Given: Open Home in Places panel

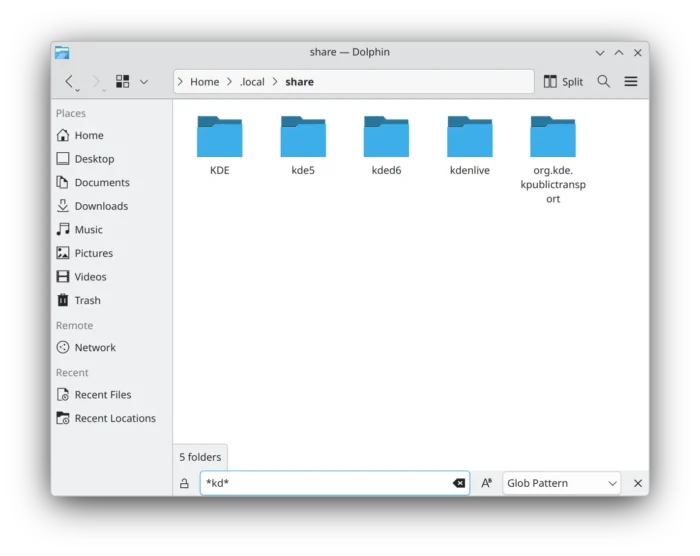Looking at the screenshot, I should coord(112,135).
